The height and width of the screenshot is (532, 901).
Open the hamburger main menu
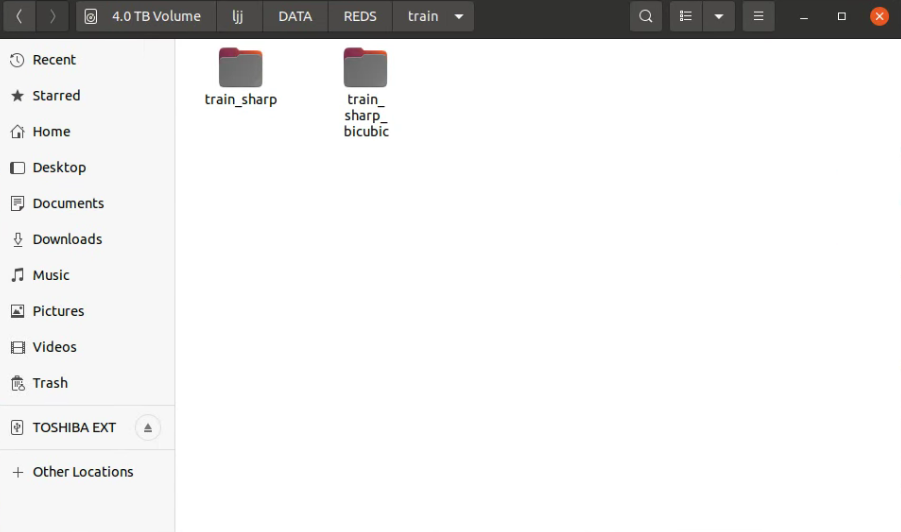[758, 16]
